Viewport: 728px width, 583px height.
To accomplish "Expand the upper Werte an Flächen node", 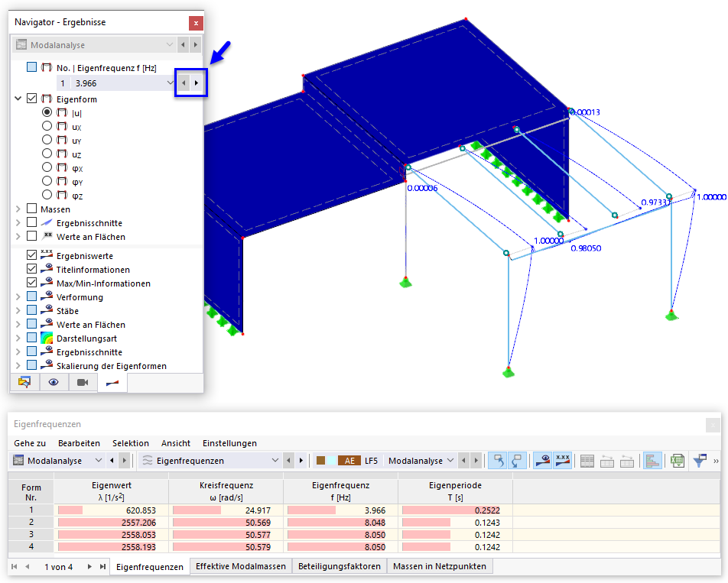I will pos(18,237).
